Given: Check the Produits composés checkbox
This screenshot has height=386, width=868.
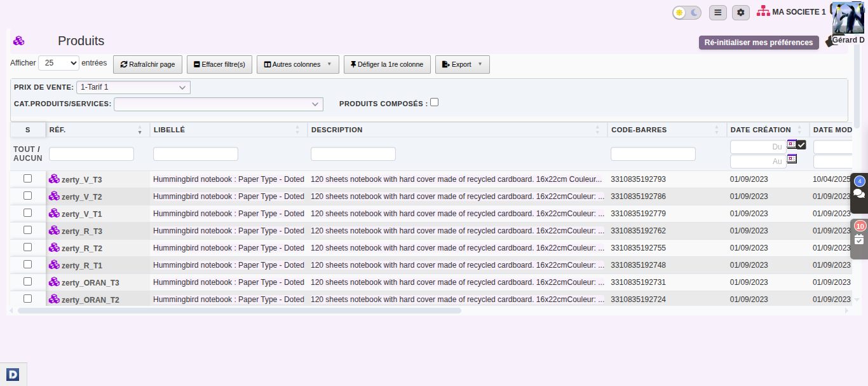Looking at the screenshot, I should click(x=434, y=102).
